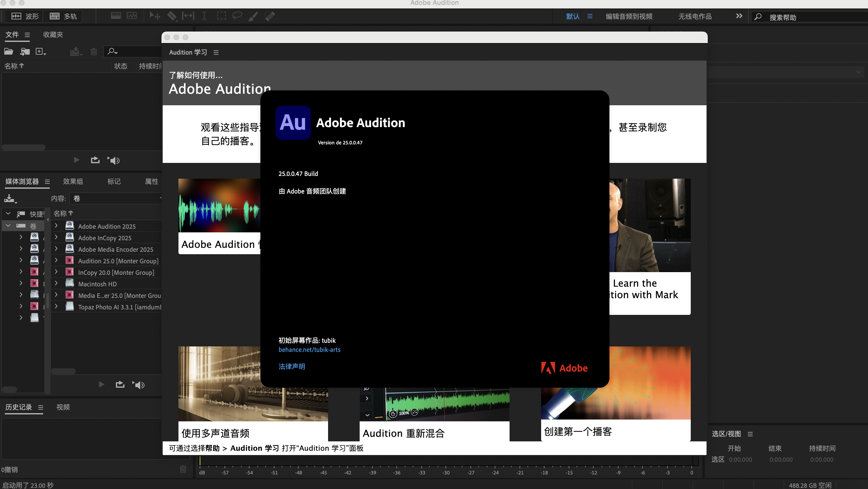The image size is (868, 489).
Task: Switch to the Effects Rack tab
Action: pyautogui.click(x=73, y=181)
